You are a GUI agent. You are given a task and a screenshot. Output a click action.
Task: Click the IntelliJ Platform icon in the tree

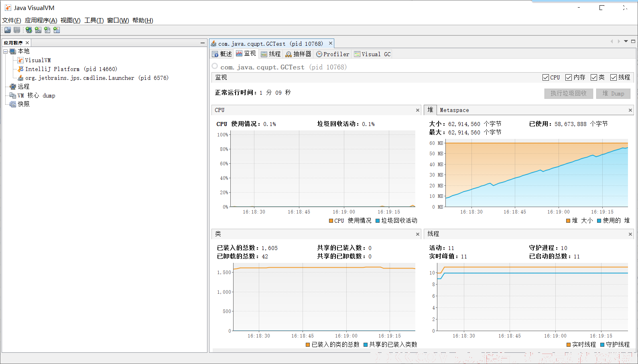[x=20, y=69]
